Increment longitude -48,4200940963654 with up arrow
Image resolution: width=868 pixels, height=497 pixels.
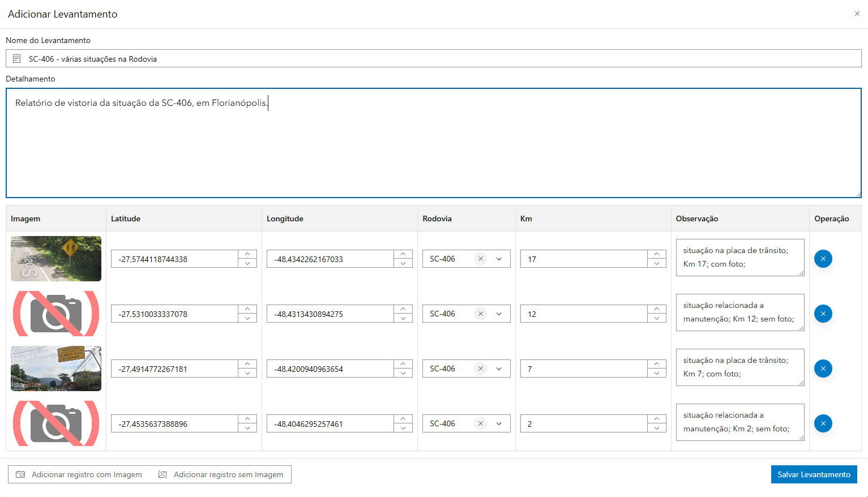point(403,364)
